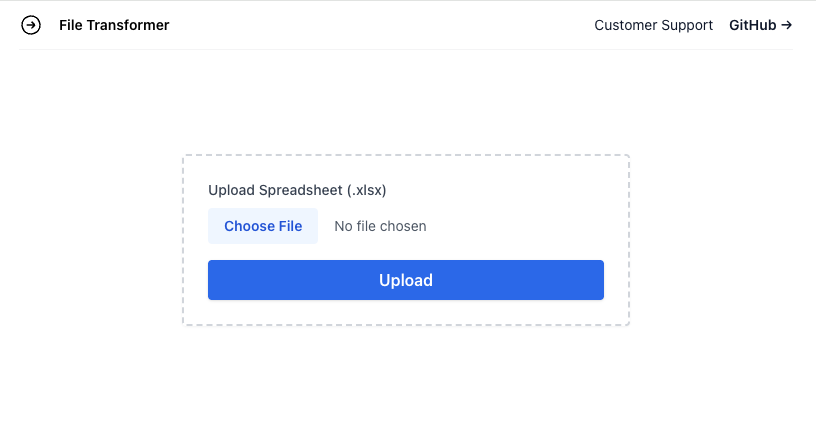Screen dimensions: 816x439
Task: Click the File Transformer title text
Action: tap(114, 25)
